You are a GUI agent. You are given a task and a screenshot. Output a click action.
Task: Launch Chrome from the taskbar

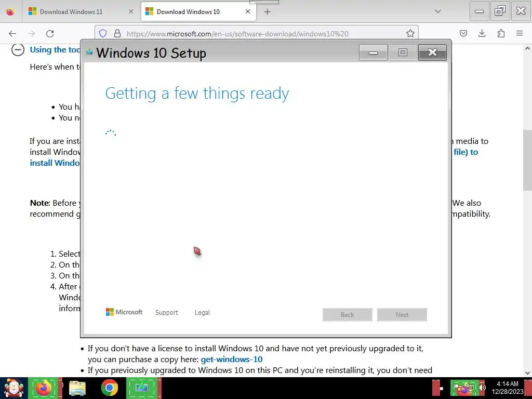(x=110, y=388)
